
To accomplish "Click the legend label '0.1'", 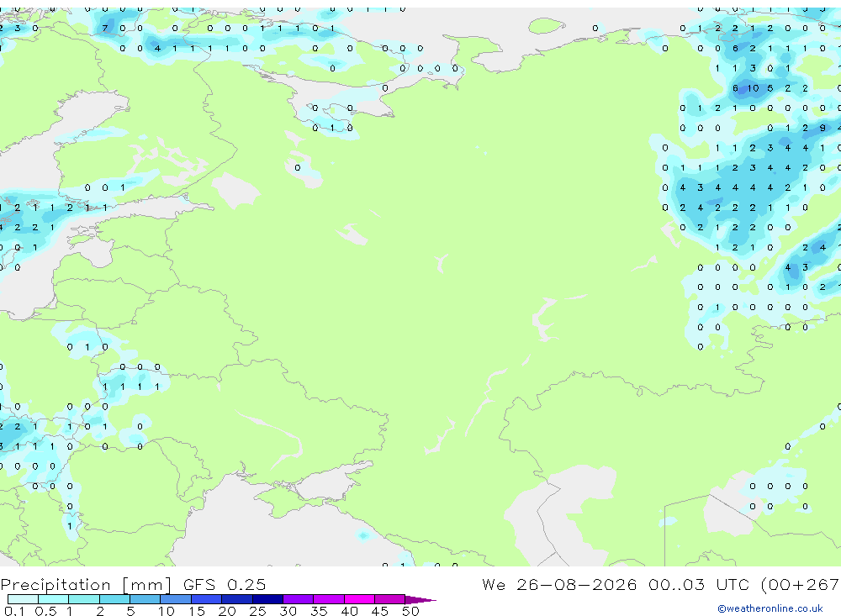I will coord(14,611).
